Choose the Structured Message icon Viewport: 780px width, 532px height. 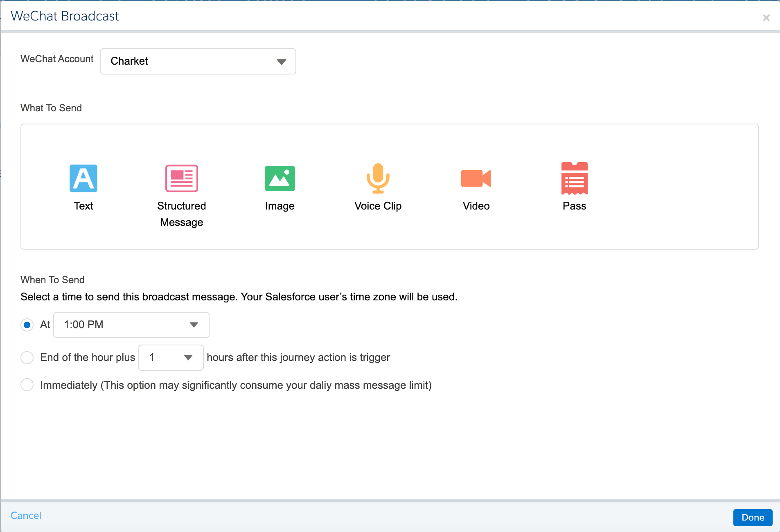pyautogui.click(x=181, y=178)
